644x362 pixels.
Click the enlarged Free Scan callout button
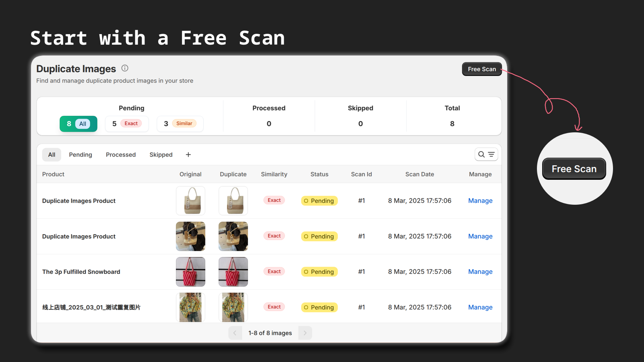[x=574, y=169]
